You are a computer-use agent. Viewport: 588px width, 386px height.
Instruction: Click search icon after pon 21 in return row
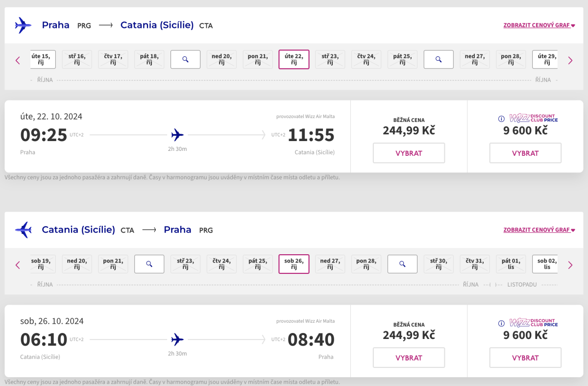[149, 264]
